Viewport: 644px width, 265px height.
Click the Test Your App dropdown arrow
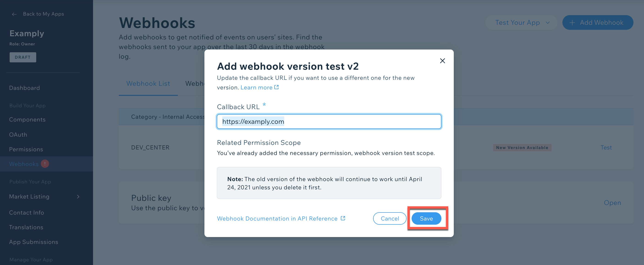coord(548,23)
